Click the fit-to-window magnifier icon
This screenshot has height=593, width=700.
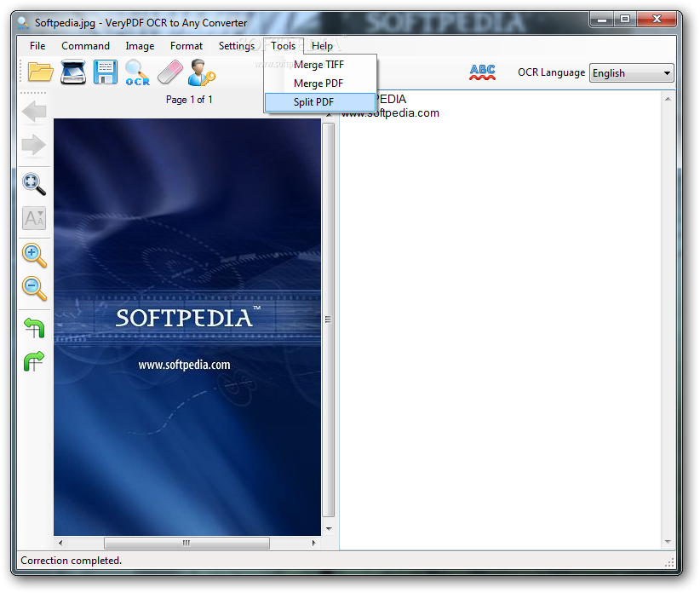(34, 184)
